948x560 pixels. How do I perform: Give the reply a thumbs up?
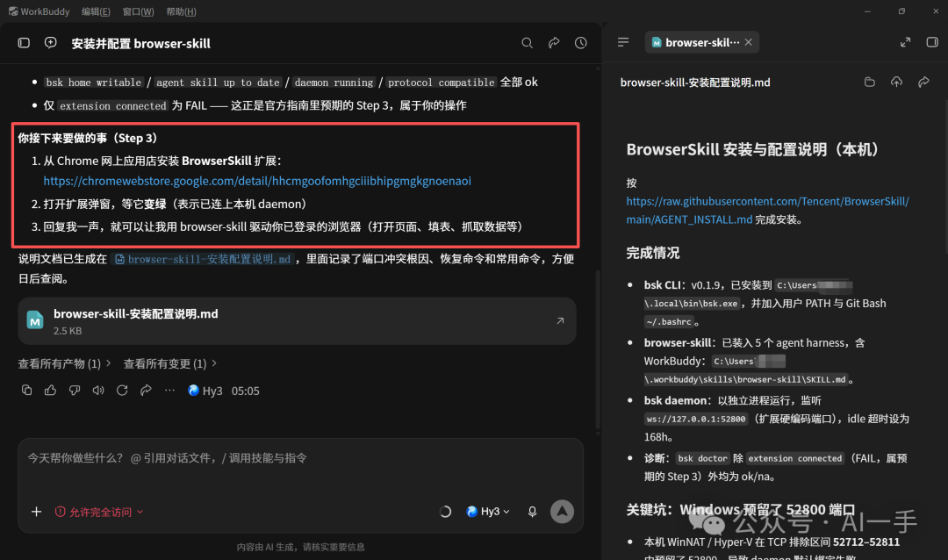click(51, 391)
